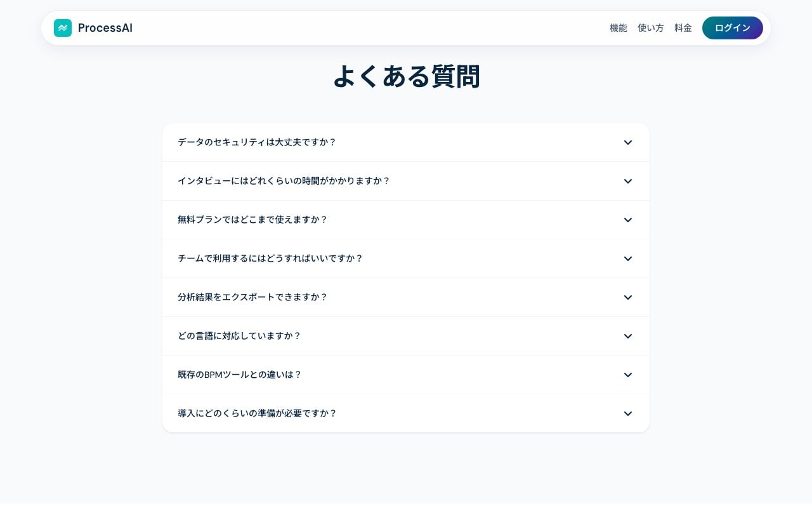Viewport: 812px width, 508px height.
Task: Expand chevron for 分析結果エクスポート question
Action: (x=628, y=297)
